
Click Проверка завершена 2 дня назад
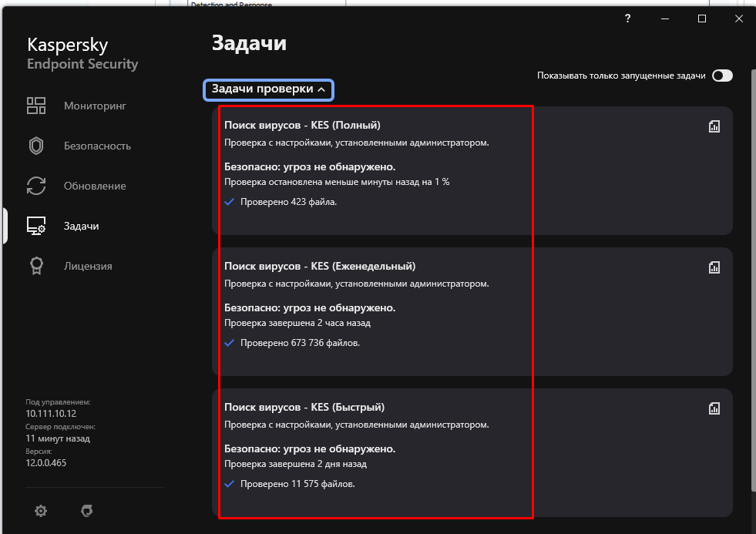tap(296, 464)
